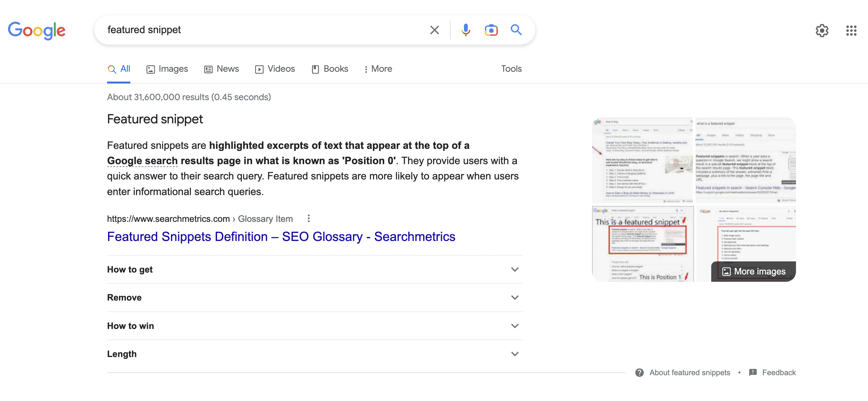Click inside the featured snippet search field
This screenshot has width=868, height=401.
[x=263, y=30]
